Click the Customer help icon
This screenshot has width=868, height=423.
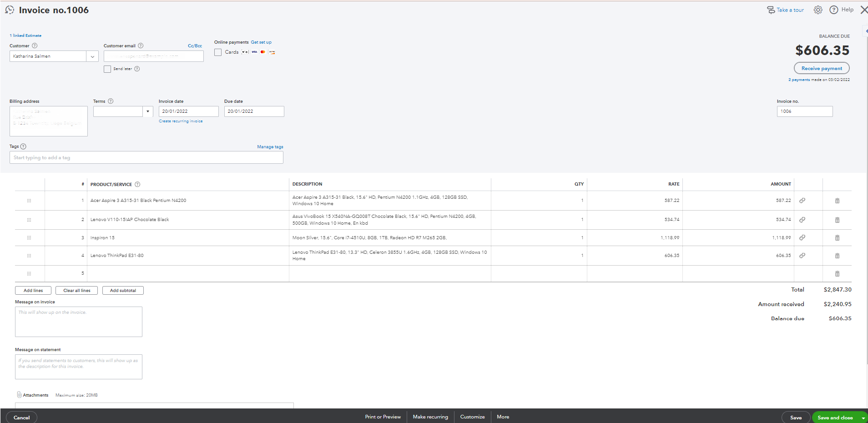[35, 45]
